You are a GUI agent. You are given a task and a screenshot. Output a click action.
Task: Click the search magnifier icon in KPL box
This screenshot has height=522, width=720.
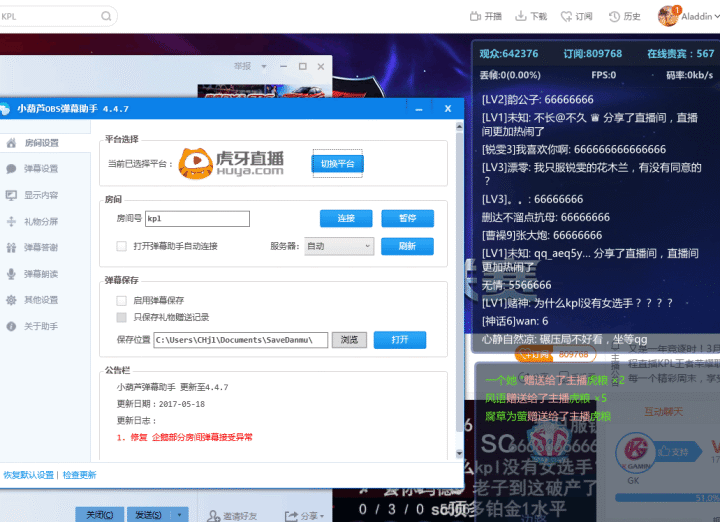click(x=106, y=17)
